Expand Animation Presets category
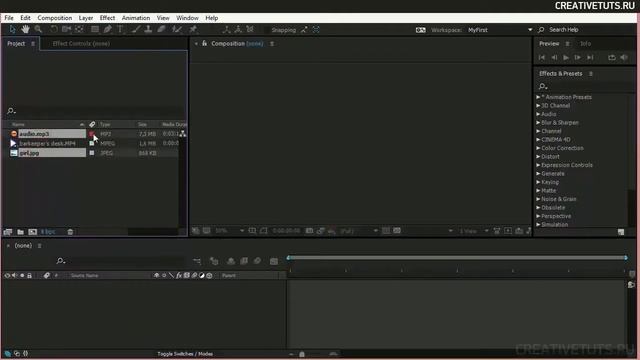The image size is (640, 360). pyautogui.click(x=538, y=97)
